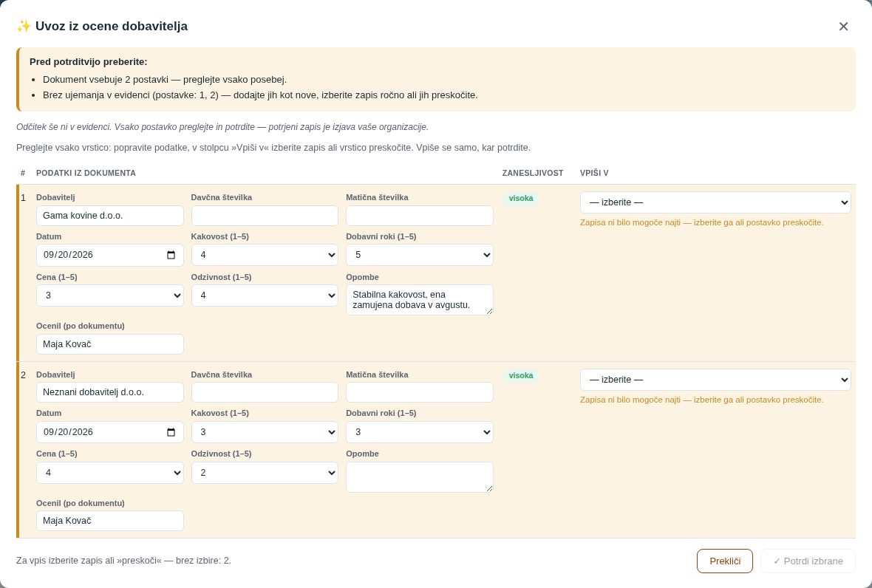Image resolution: width=872 pixels, height=588 pixels.
Task: Focus Davčna številka field in row 1
Action: tap(265, 216)
